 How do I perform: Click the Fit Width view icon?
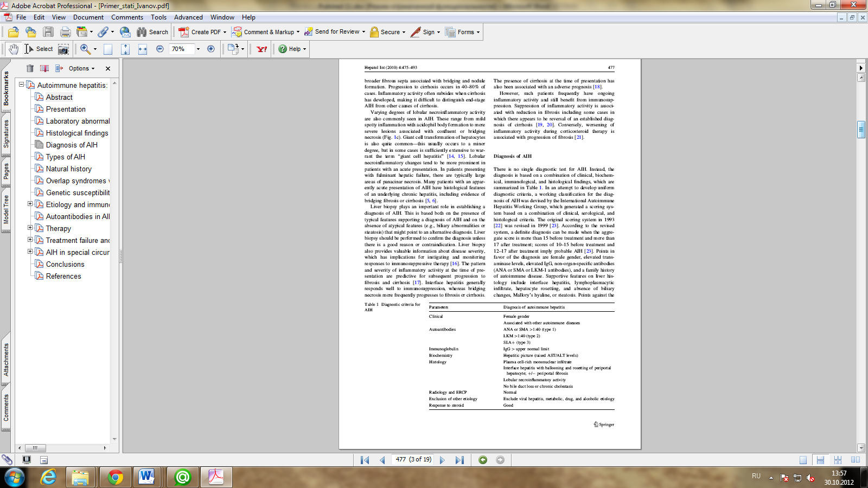(x=143, y=49)
